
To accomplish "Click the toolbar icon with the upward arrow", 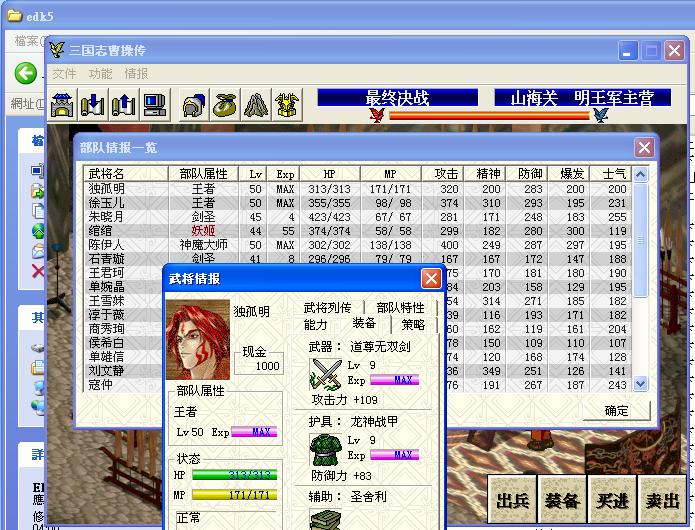I will coord(124,104).
